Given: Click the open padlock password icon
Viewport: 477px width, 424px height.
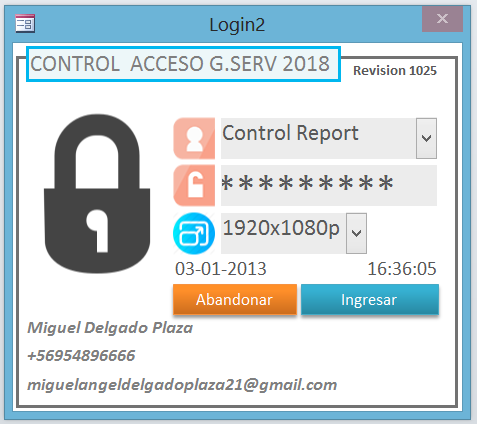Looking at the screenshot, I should pyautogui.click(x=194, y=185).
